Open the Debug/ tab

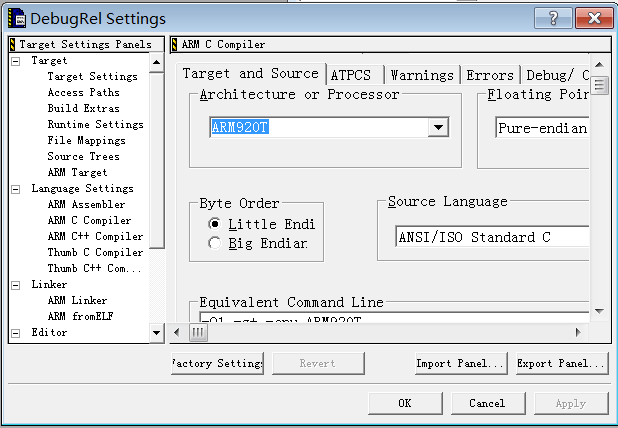556,74
